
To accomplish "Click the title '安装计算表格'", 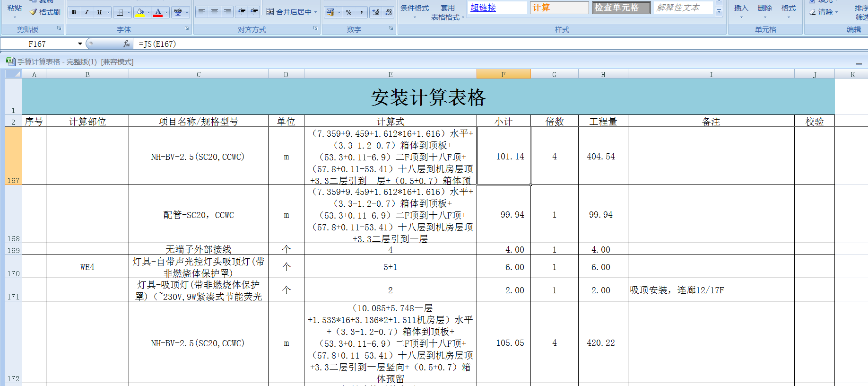I will click(428, 97).
